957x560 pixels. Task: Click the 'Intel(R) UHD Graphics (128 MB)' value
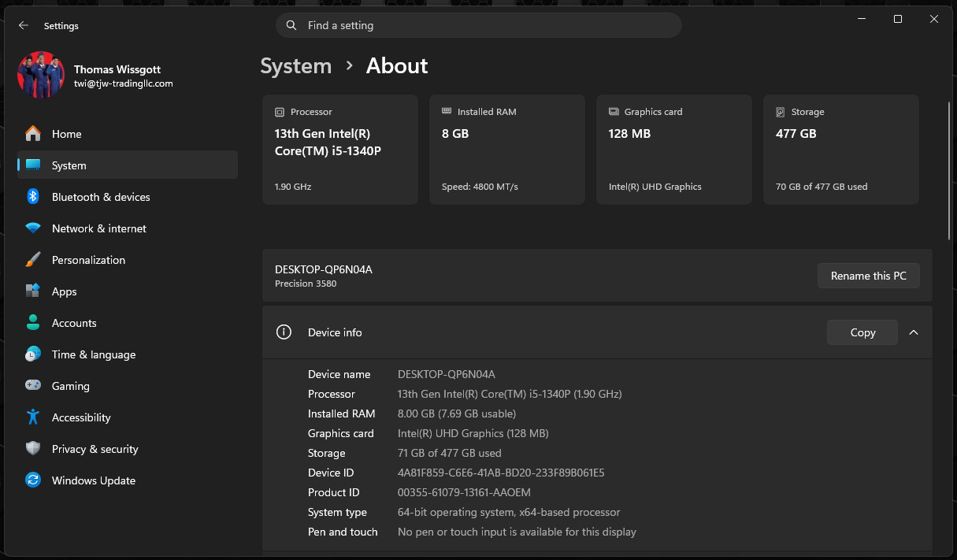point(473,433)
